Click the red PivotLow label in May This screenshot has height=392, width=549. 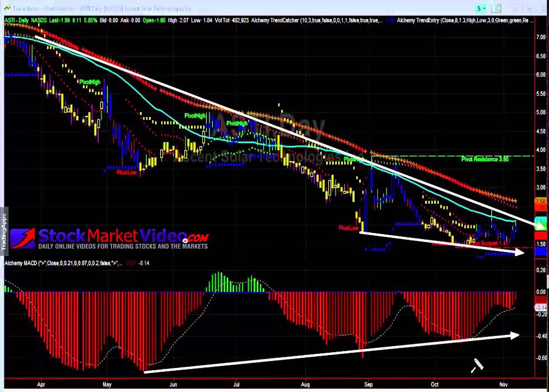tap(127, 172)
